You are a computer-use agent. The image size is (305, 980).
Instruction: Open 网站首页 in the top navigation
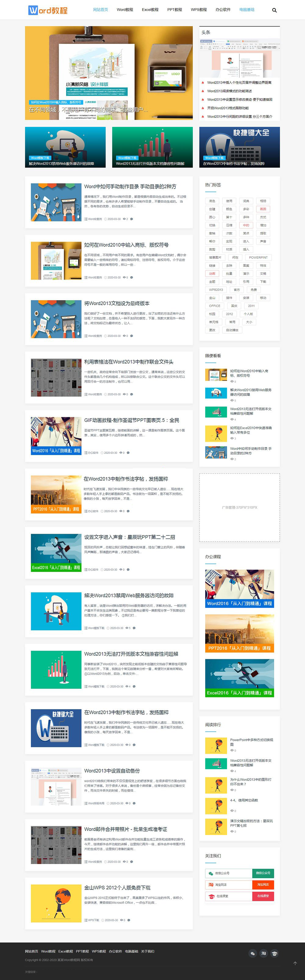point(100,9)
